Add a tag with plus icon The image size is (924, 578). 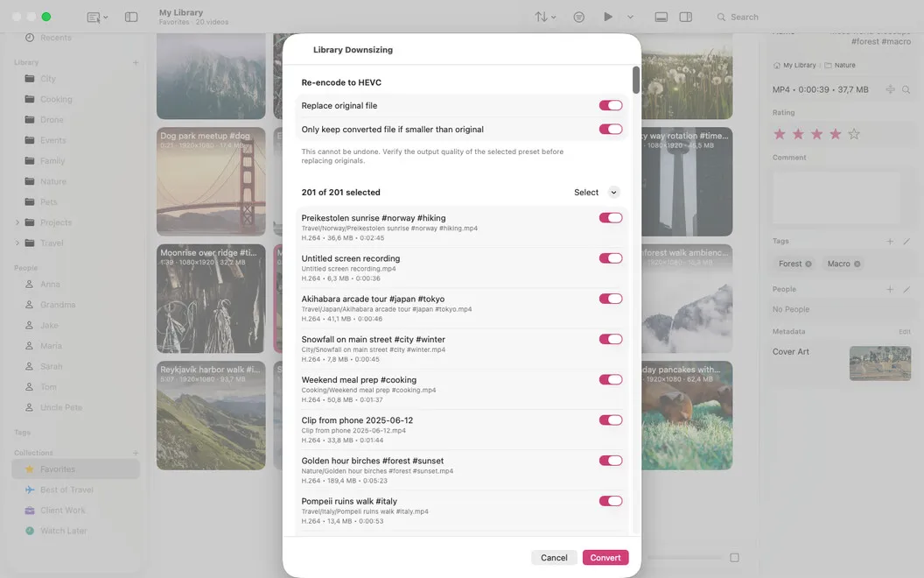pos(890,241)
